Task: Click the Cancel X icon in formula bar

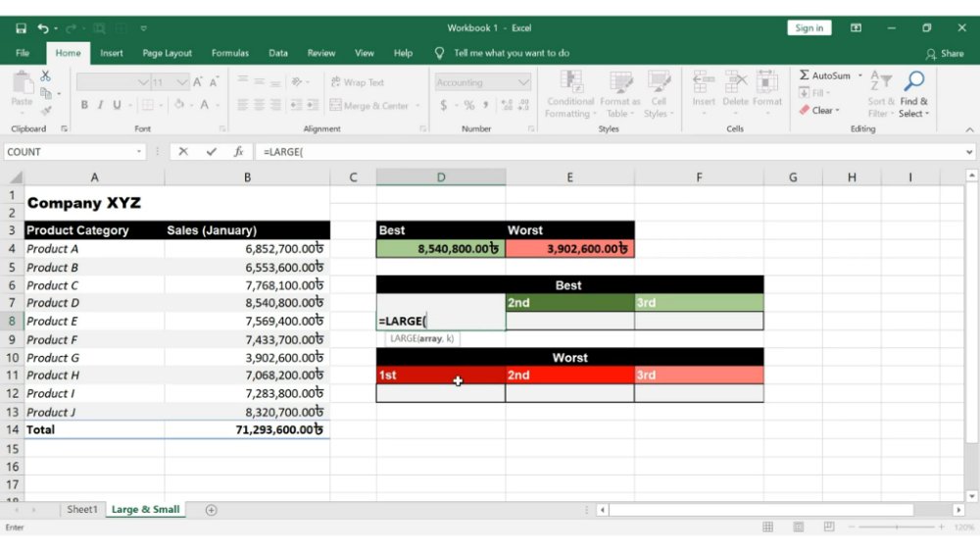Action: pyautogui.click(x=183, y=151)
